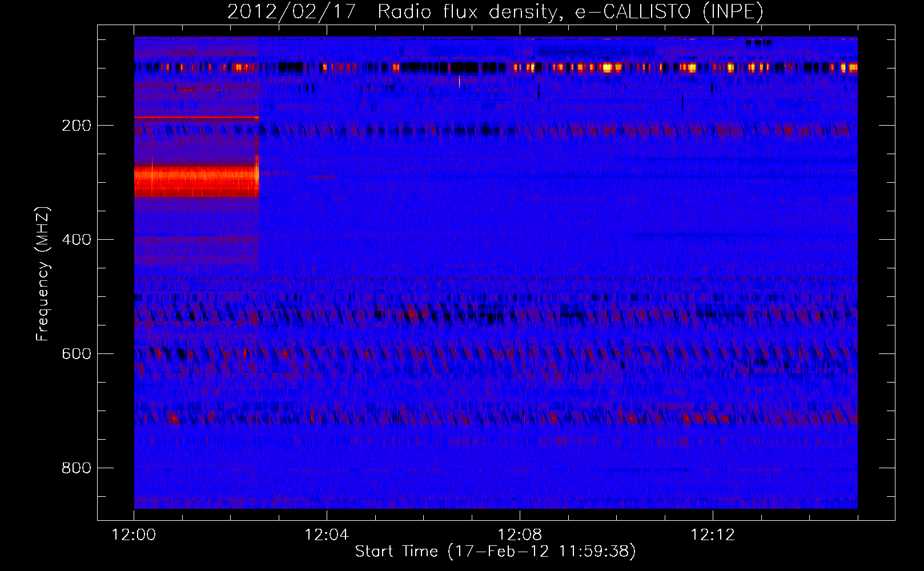Click the 800 frequency tick label

pyautogui.click(x=77, y=468)
